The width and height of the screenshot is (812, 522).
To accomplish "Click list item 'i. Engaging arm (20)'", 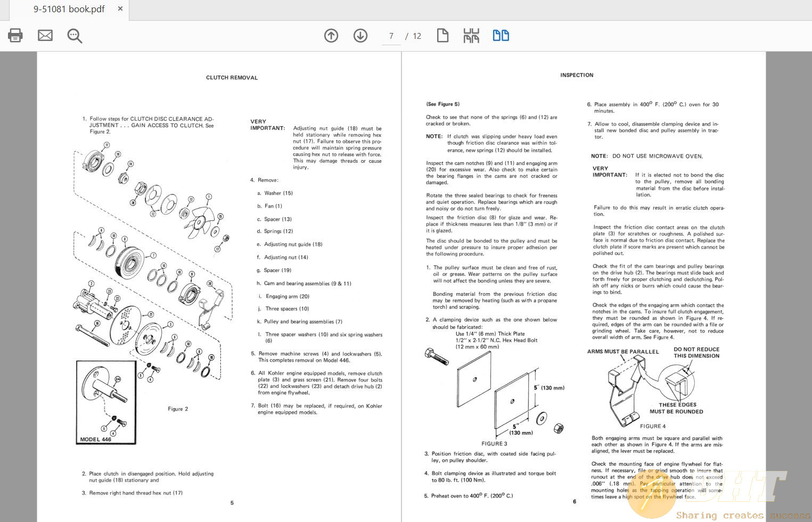I will point(284,296).
